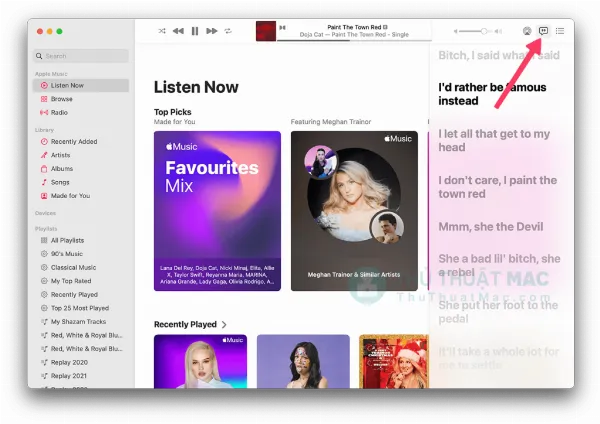
Task: Expand the Recently Played section chevron
Action: (x=224, y=325)
